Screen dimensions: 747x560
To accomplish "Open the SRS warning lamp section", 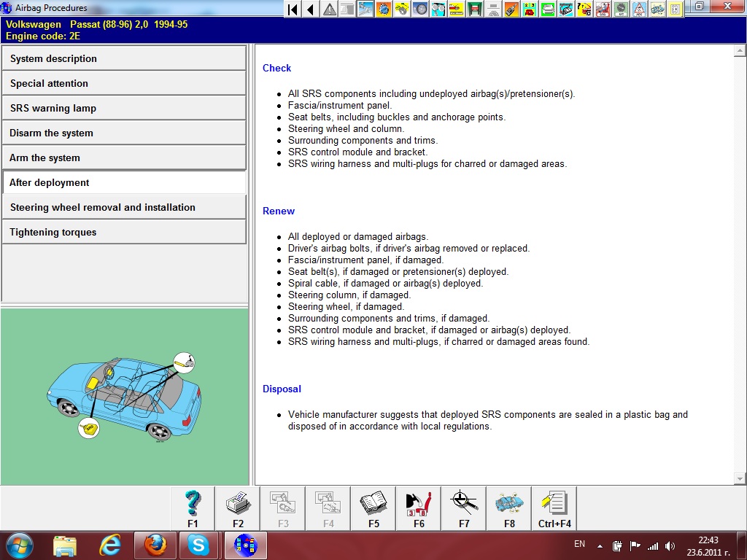I will (124, 108).
